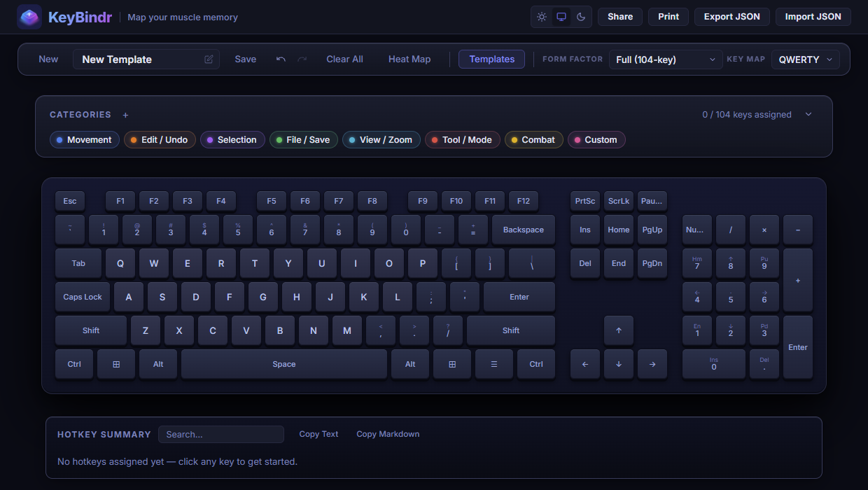Click the numpad Del period key
Image resolution: width=868 pixels, height=490 pixels.
coord(764,364)
